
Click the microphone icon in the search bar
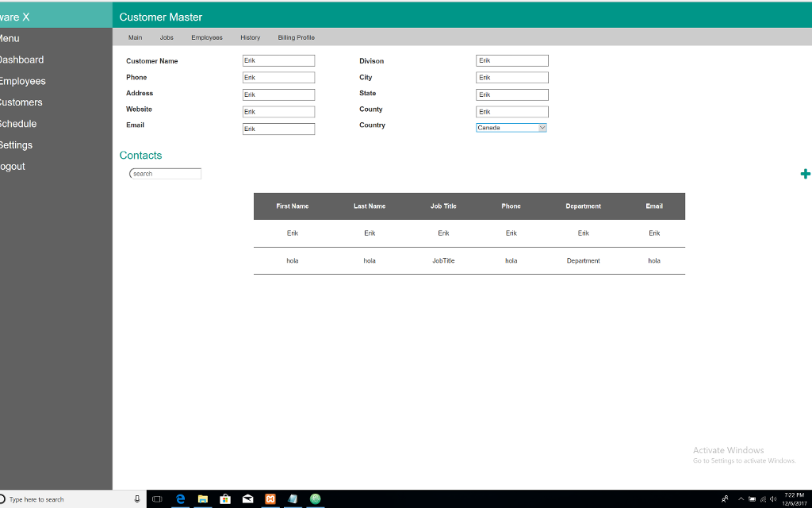click(x=136, y=499)
